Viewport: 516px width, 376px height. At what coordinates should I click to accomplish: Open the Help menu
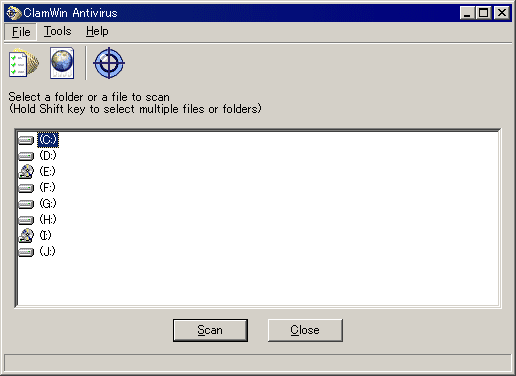pyautogui.click(x=97, y=31)
